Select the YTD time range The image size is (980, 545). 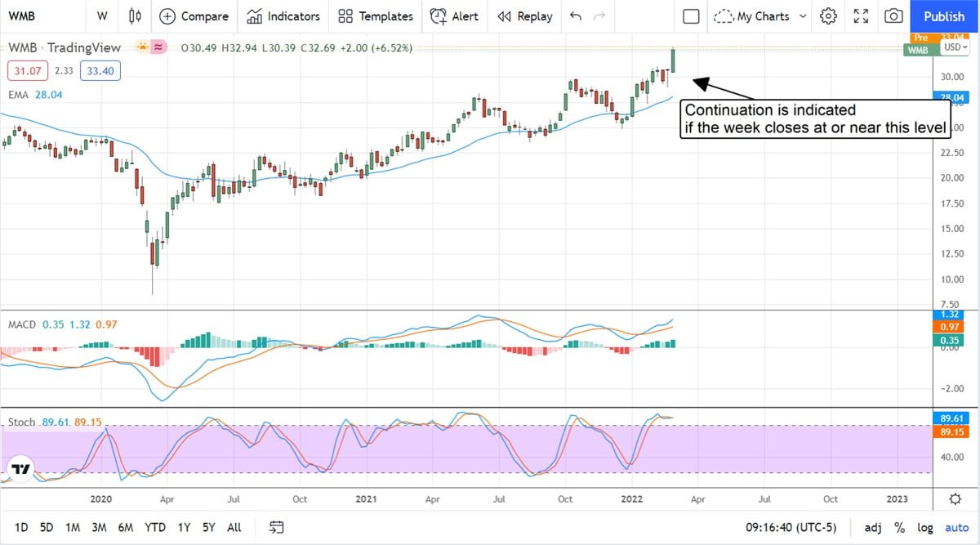click(x=155, y=527)
